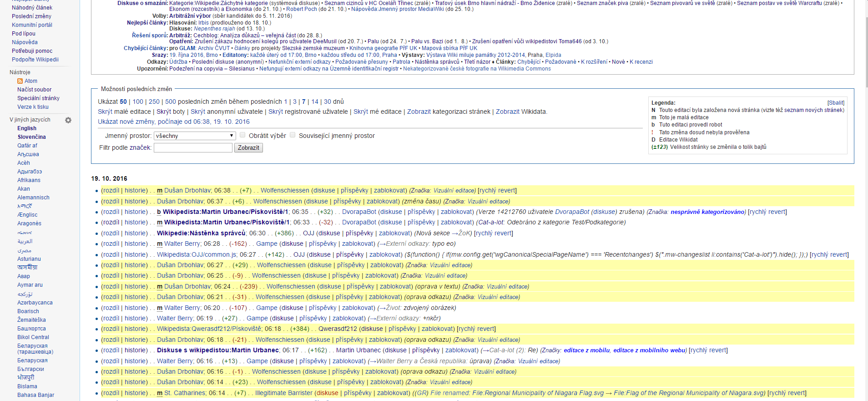The height and width of the screenshot is (401, 868).
Task: Hide anonymous users' edits
Action: pyautogui.click(x=198, y=112)
